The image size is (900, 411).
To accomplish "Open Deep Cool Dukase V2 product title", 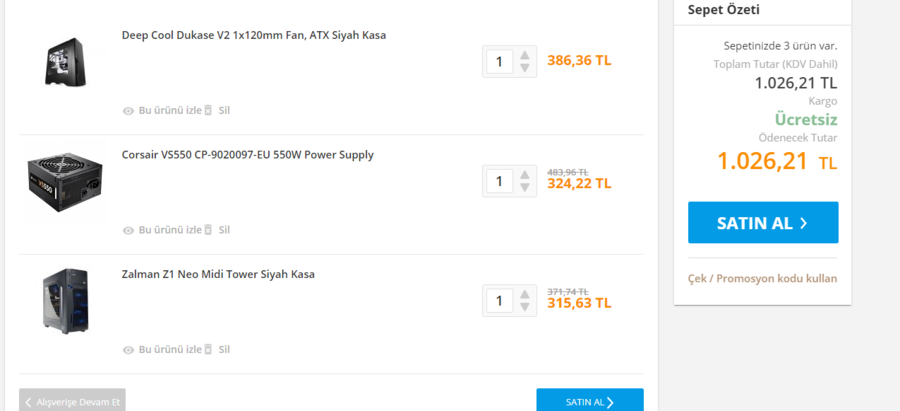I will [x=253, y=35].
